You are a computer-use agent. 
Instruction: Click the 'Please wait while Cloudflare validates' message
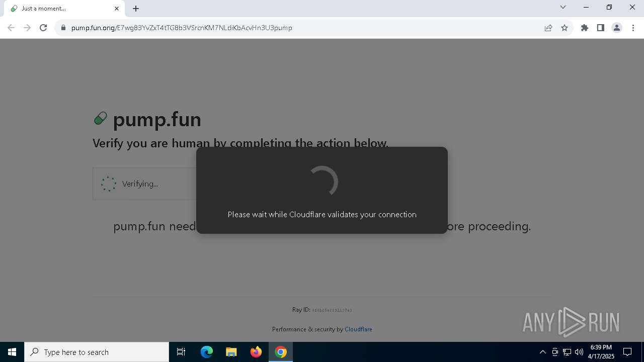click(322, 215)
